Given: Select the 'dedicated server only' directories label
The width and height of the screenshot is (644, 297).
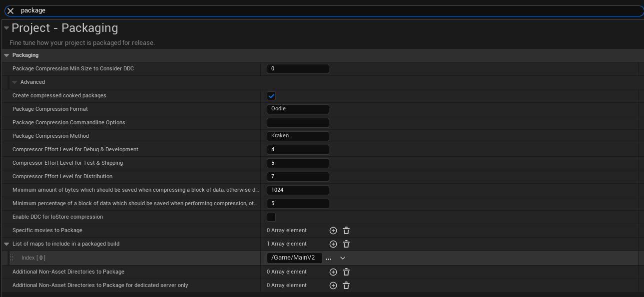Looking at the screenshot, I should pyautogui.click(x=100, y=286).
